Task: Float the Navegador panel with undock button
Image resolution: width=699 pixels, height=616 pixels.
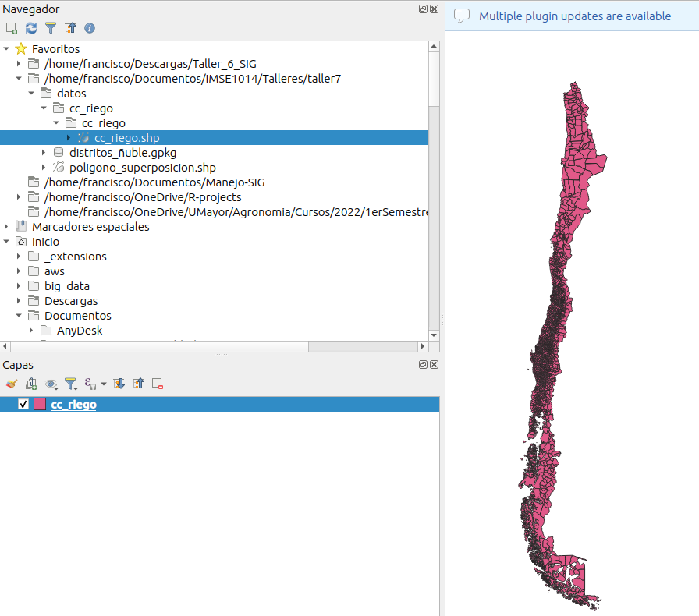Action: pyautogui.click(x=423, y=9)
